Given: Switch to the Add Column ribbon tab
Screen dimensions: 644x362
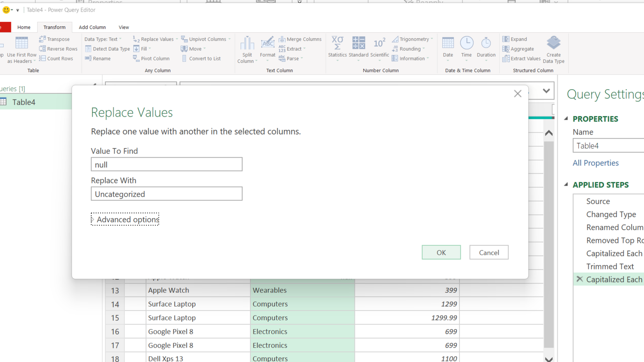Looking at the screenshot, I should pyautogui.click(x=92, y=27).
